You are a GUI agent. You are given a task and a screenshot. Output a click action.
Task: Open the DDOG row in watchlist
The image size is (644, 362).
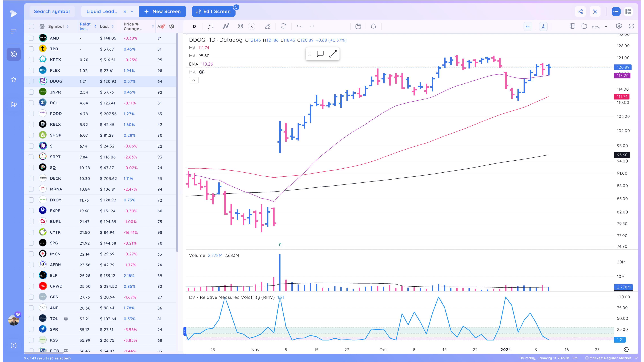pos(100,81)
